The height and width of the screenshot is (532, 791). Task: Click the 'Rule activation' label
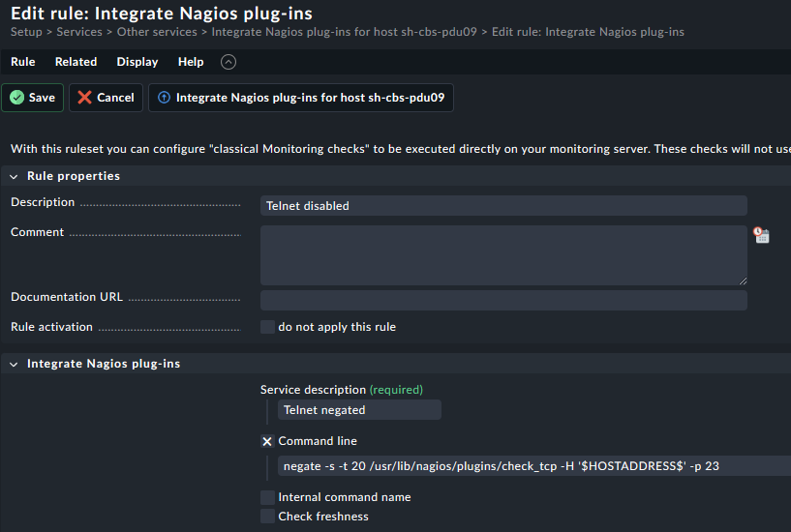point(52,327)
